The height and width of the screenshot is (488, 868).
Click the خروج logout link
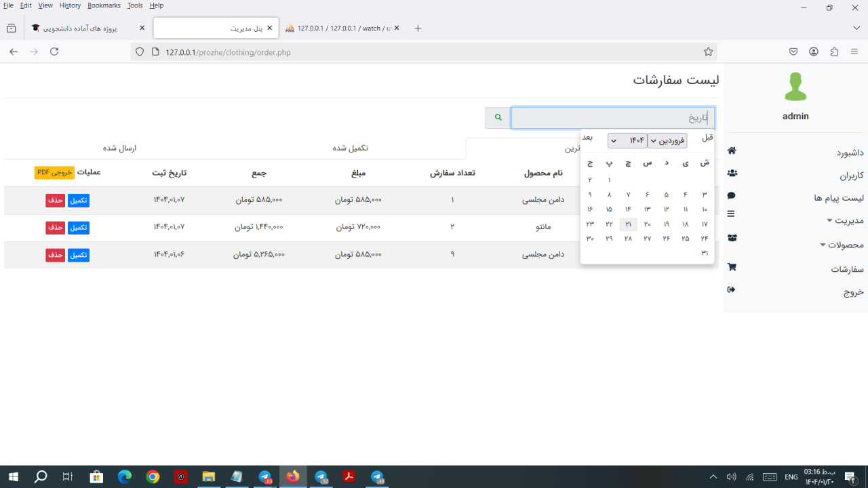tap(854, 292)
